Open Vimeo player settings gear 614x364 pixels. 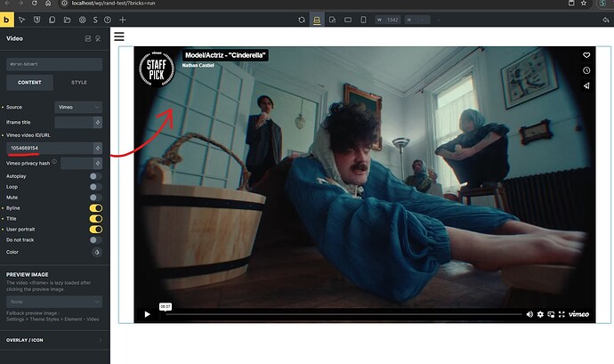[x=540, y=314]
